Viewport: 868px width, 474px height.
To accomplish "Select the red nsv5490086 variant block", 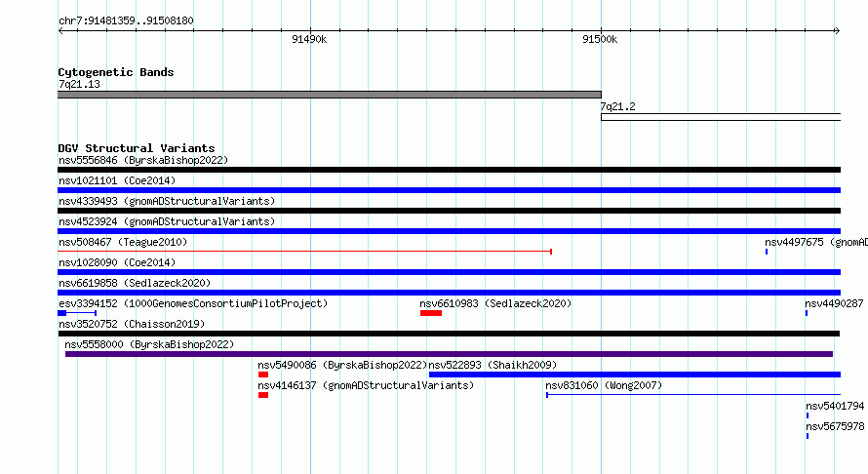I will click(x=263, y=375).
